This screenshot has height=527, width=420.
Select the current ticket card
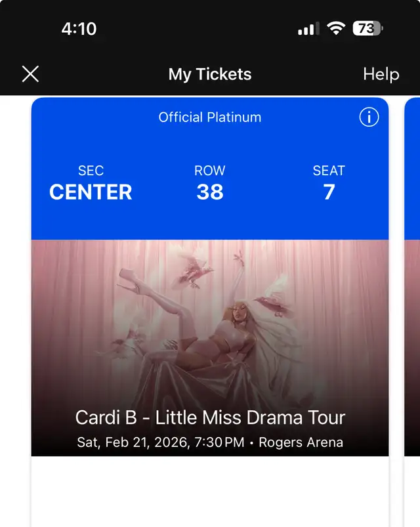210,276
